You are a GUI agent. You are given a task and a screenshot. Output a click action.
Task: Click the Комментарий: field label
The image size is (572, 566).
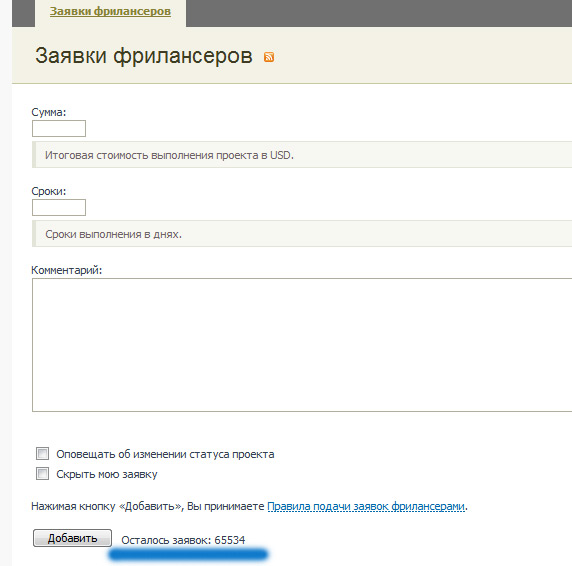tap(67, 270)
